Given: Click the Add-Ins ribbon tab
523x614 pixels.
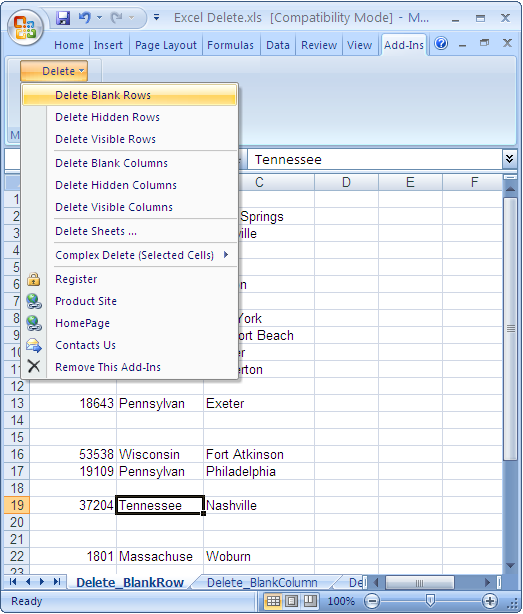Looking at the screenshot, I should (x=404, y=45).
